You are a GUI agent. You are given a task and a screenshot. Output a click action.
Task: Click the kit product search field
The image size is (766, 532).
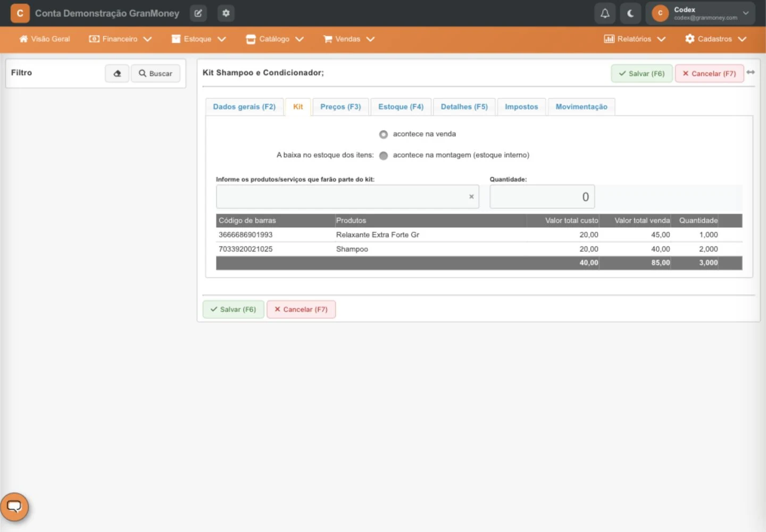tap(347, 197)
